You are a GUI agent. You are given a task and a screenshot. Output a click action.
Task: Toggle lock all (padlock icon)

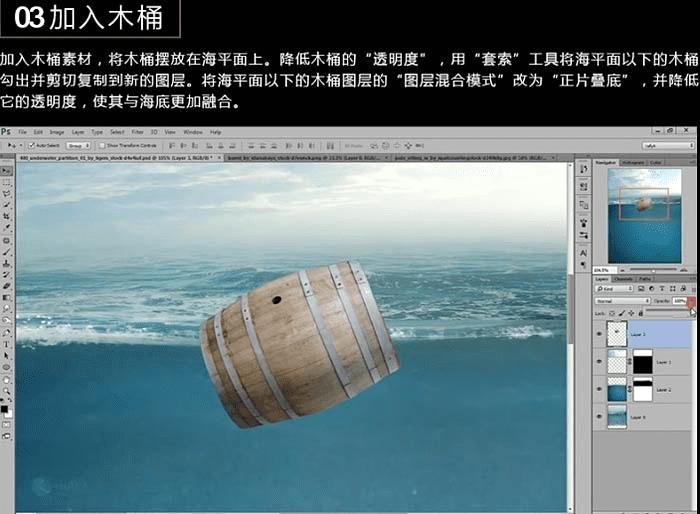[641, 313]
